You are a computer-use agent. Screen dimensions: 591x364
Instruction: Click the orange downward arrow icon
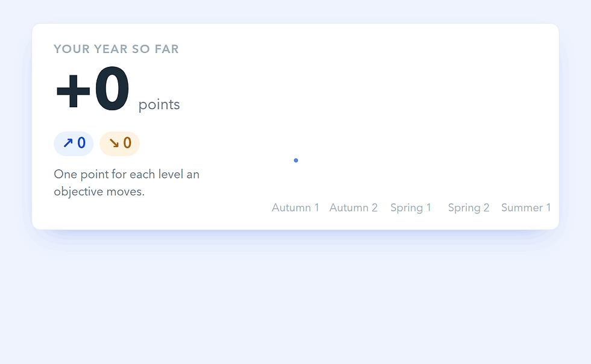pyautogui.click(x=114, y=143)
